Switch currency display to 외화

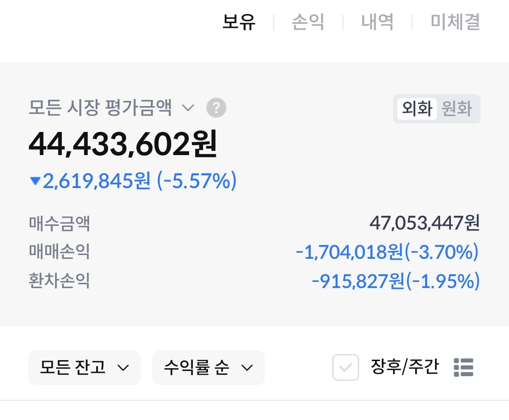coord(417,109)
